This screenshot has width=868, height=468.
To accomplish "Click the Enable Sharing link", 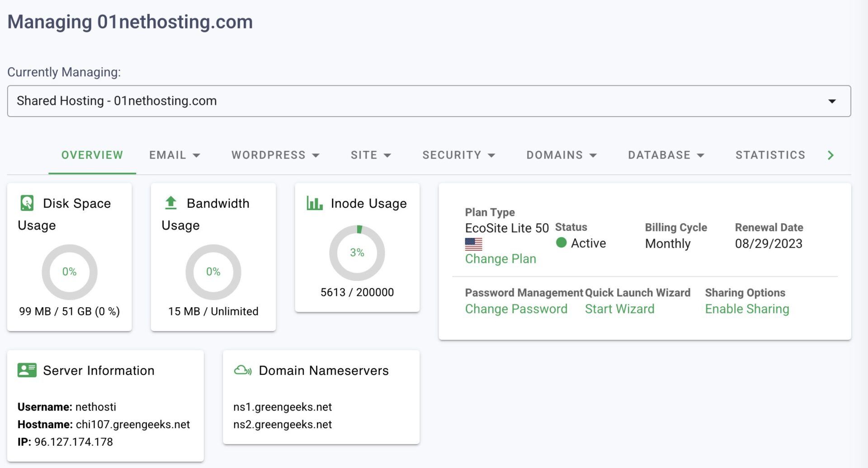I will pos(747,309).
